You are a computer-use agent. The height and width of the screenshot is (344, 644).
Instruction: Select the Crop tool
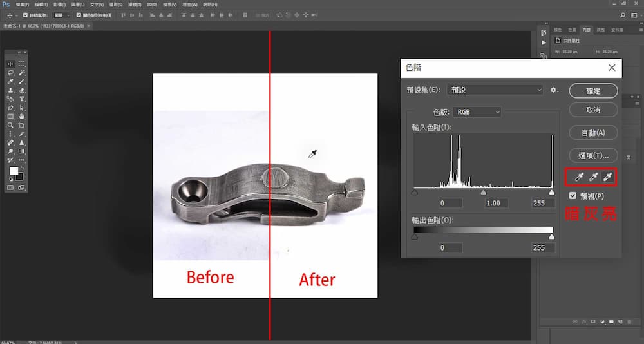(21, 126)
